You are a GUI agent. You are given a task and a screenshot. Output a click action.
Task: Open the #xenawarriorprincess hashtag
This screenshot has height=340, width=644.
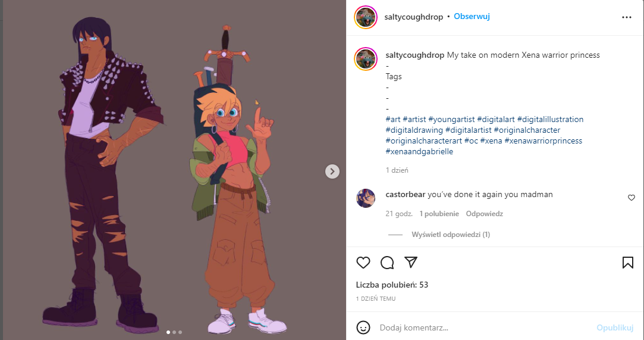[x=543, y=141]
